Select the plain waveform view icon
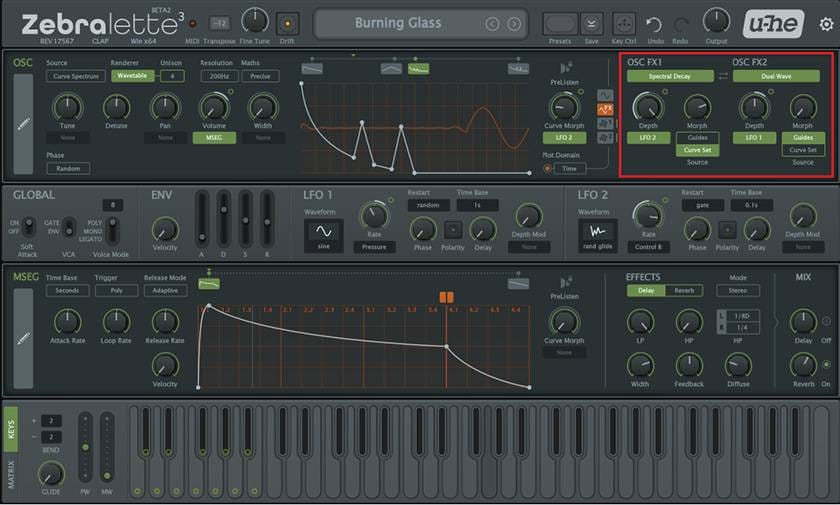Viewport: 840px width, 505px height. (x=605, y=95)
